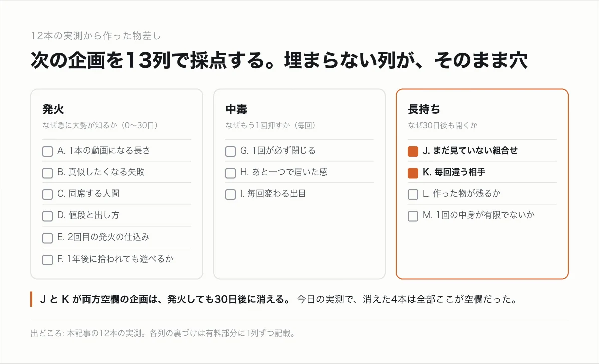Image resolution: width=599 pixels, height=364 pixels.
Task: Select the subtitle なぜもう1回押すか（毎回）
Action: [x=271, y=125]
